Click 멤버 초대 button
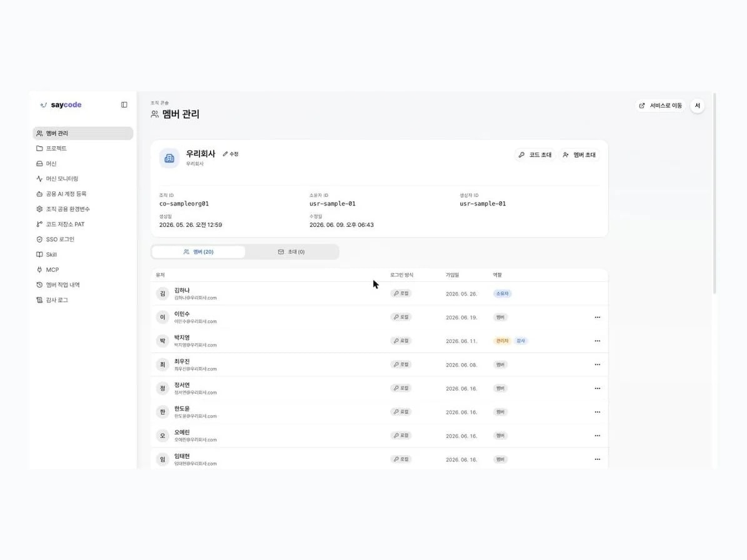Image resolution: width=747 pixels, height=560 pixels. click(579, 155)
